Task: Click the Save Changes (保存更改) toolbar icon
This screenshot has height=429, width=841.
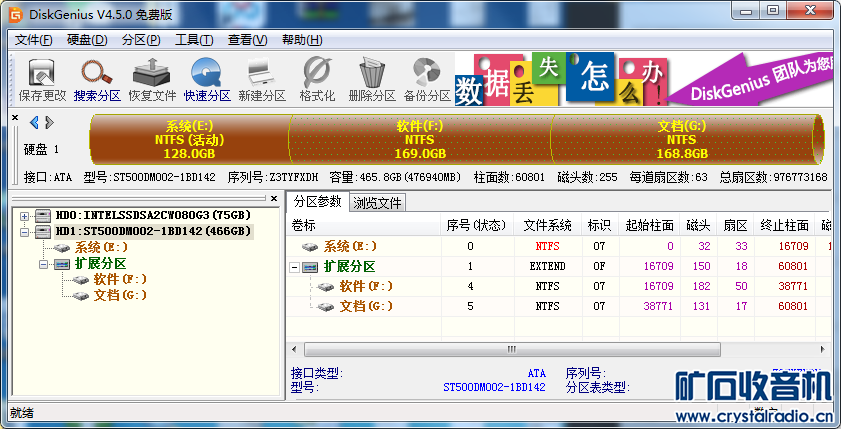Action: click(x=42, y=72)
